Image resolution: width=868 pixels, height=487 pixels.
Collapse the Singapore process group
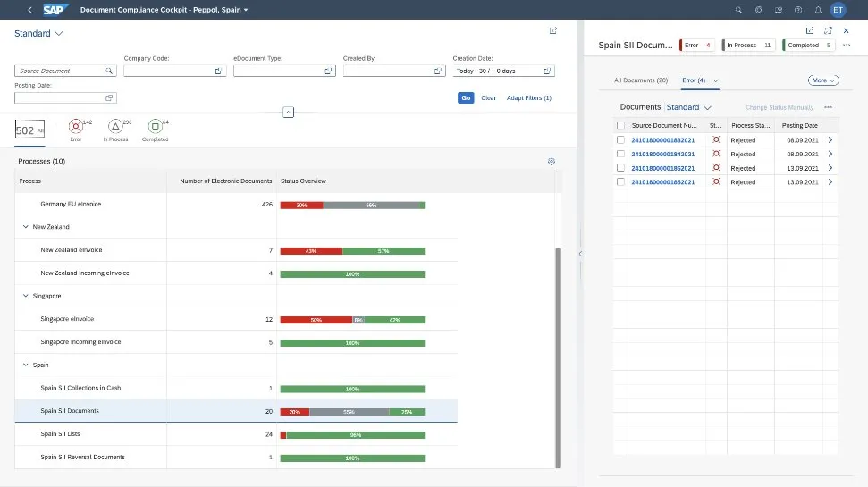(x=25, y=296)
